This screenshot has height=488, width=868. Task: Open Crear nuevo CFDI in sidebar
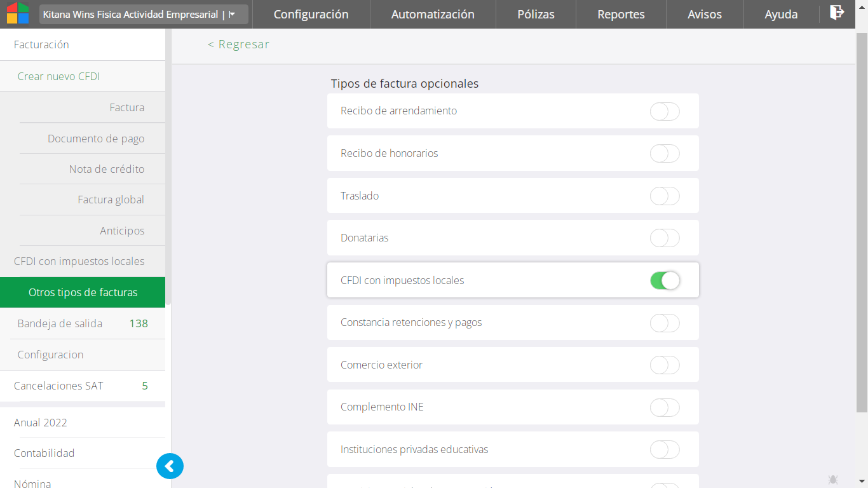58,76
